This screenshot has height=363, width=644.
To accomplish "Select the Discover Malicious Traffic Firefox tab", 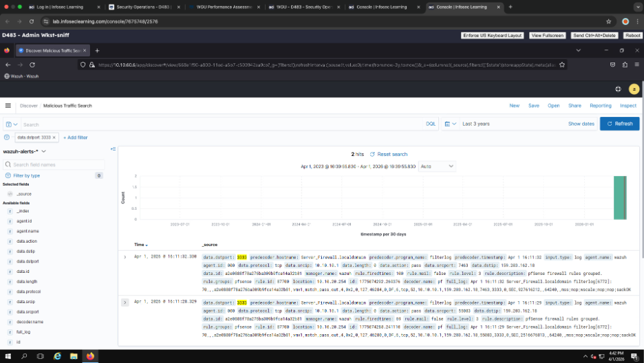I will coord(52,50).
